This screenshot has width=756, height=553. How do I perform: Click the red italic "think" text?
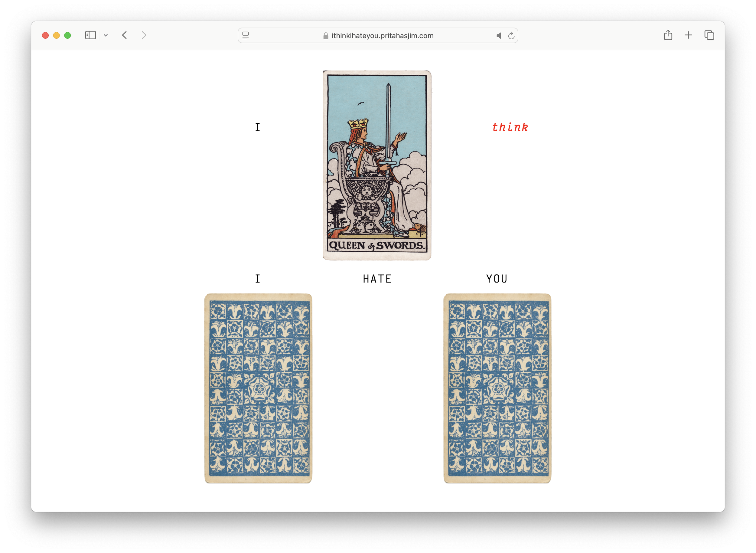coord(510,128)
